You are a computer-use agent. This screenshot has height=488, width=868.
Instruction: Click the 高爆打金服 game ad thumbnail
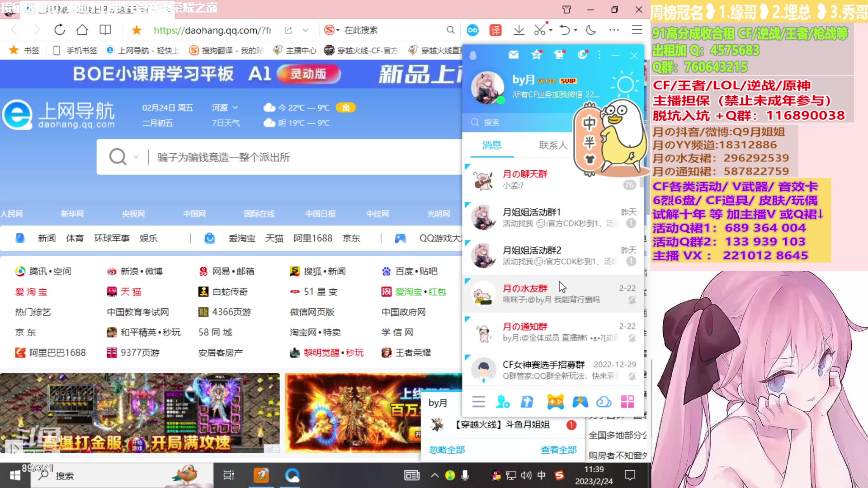click(x=140, y=413)
